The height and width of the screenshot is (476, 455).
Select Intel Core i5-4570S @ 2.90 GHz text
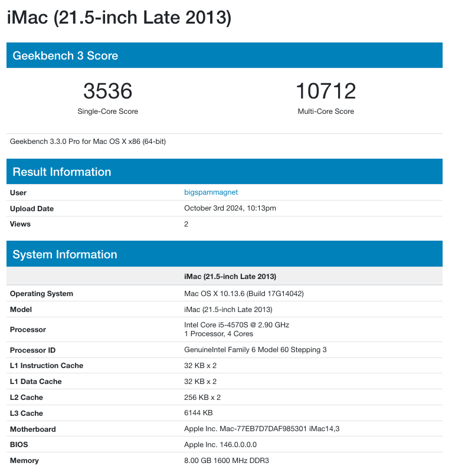coord(237,325)
